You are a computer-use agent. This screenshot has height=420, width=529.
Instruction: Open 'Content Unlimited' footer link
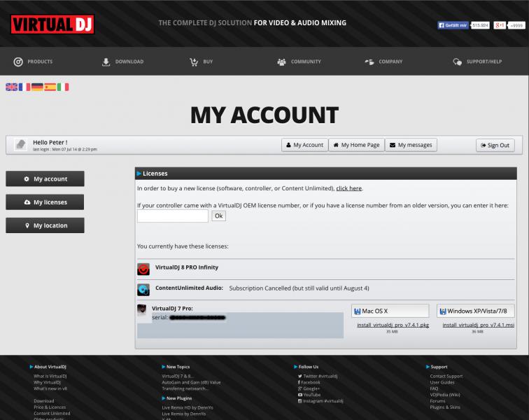(x=52, y=413)
